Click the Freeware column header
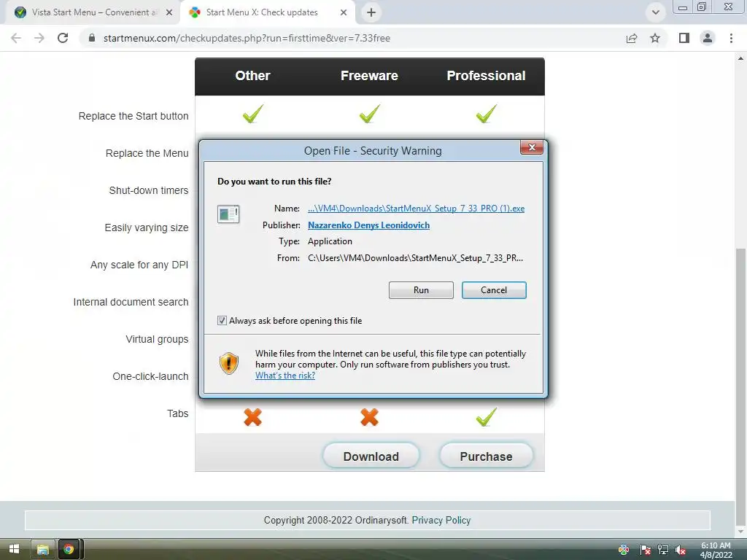 pos(369,76)
